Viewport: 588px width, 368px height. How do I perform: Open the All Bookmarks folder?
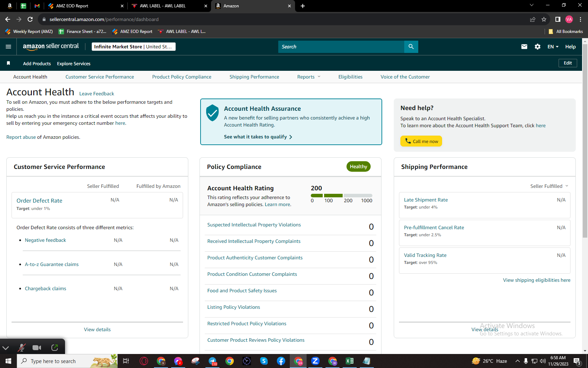[x=566, y=32]
